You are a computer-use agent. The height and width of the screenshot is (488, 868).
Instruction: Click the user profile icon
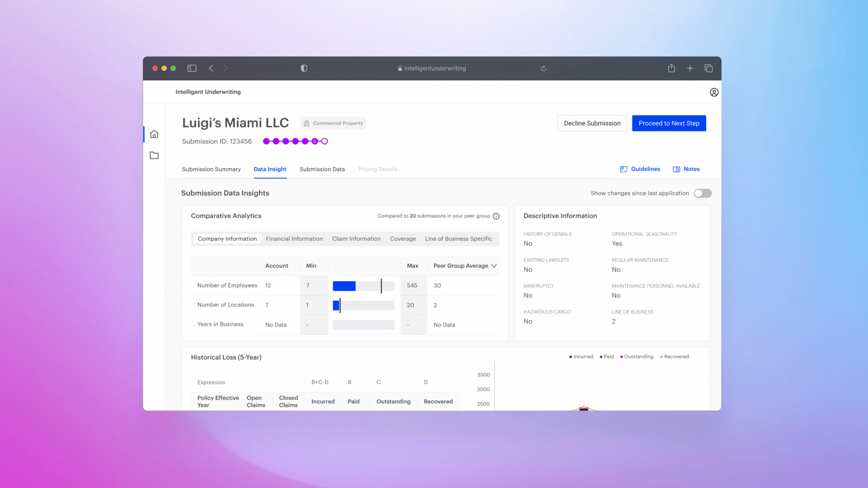coord(714,92)
